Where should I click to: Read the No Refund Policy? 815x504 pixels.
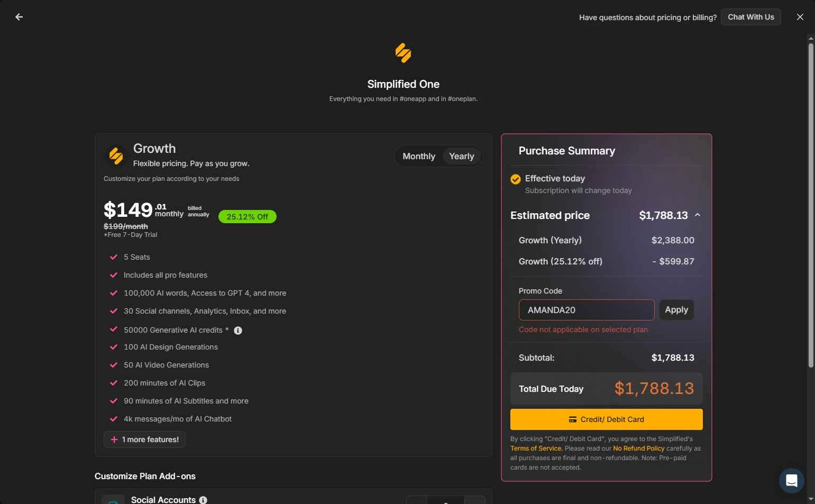coord(638,448)
